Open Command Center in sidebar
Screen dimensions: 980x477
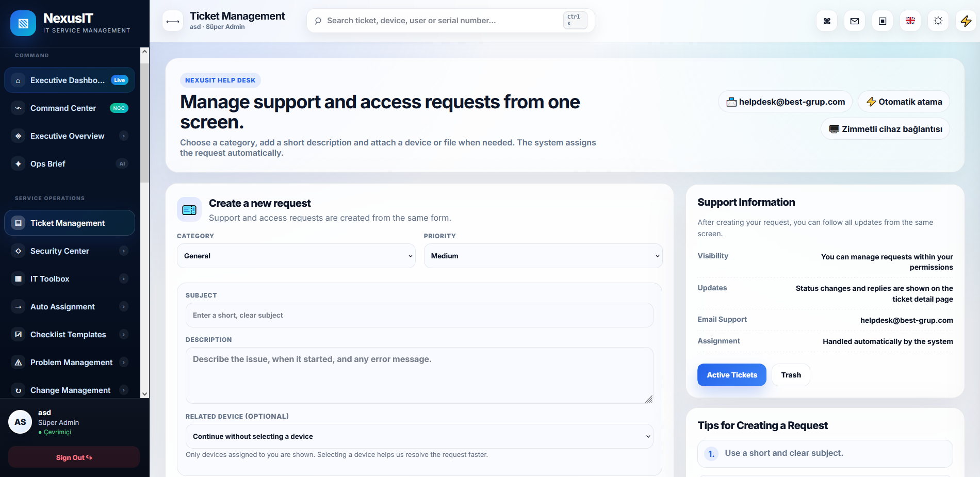coord(70,108)
